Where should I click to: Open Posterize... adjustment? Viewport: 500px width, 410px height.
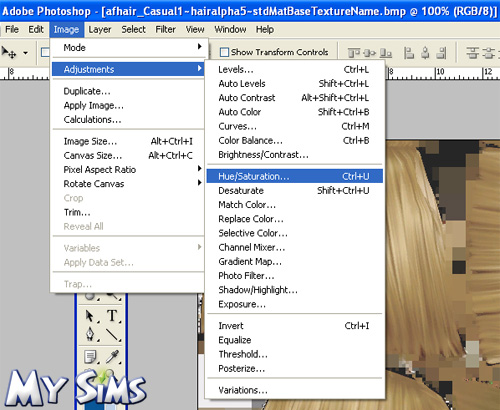pos(295,368)
